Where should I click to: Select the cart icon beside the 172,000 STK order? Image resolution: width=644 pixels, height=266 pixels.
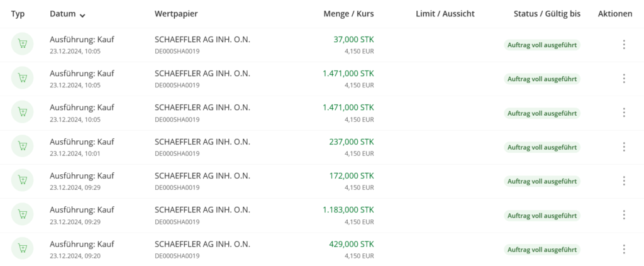22,180
